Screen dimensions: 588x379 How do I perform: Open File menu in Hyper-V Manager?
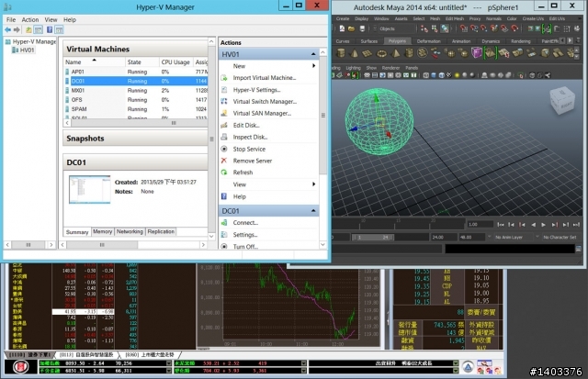[11, 20]
